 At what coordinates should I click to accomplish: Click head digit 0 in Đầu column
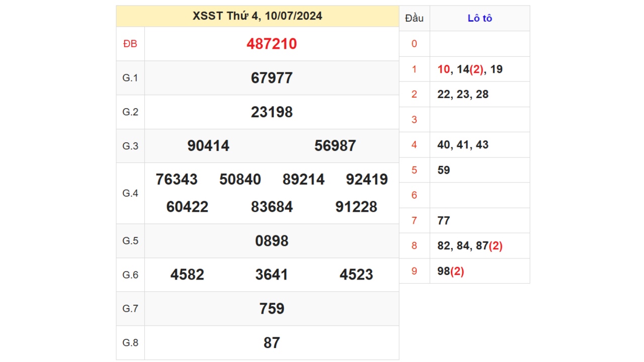pyautogui.click(x=414, y=44)
